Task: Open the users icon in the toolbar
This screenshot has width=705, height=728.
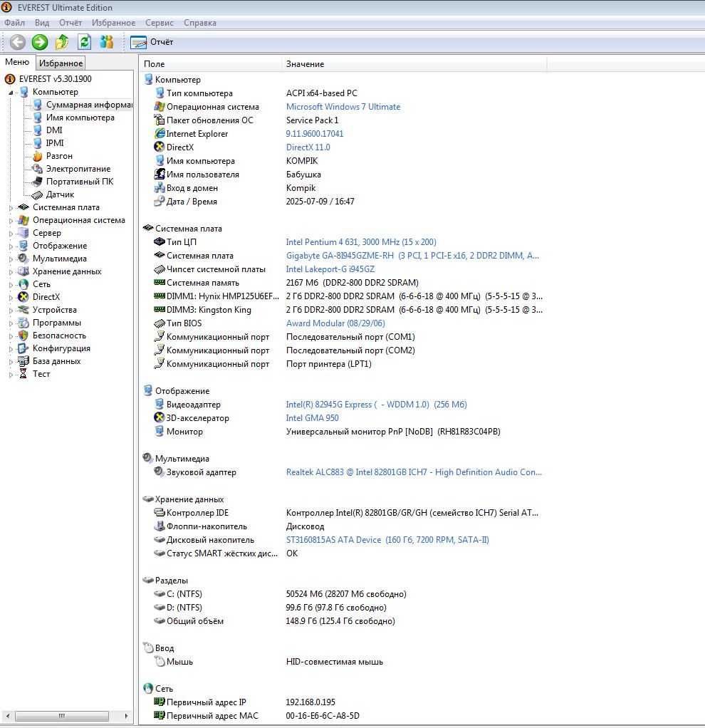Action: [107, 42]
